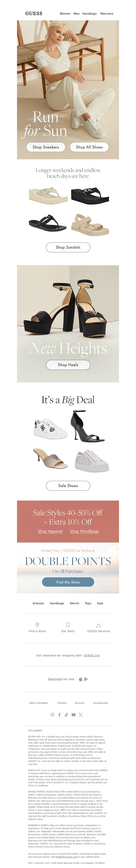Image resolution: width=136 pixels, height=868 pixels.
Task: Click the Unsubscribe link
Action: 101,703
